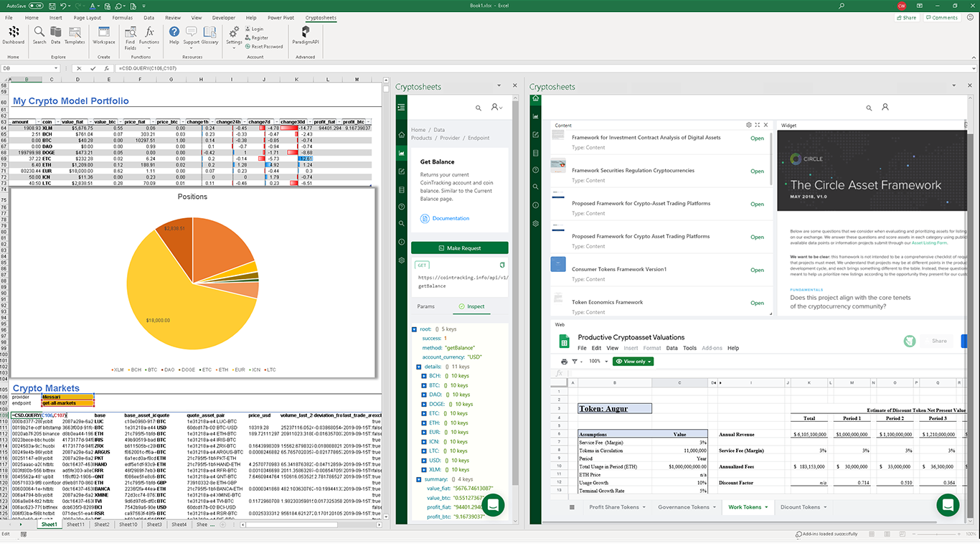Copy the request URL with the clipboard icon

502,265
